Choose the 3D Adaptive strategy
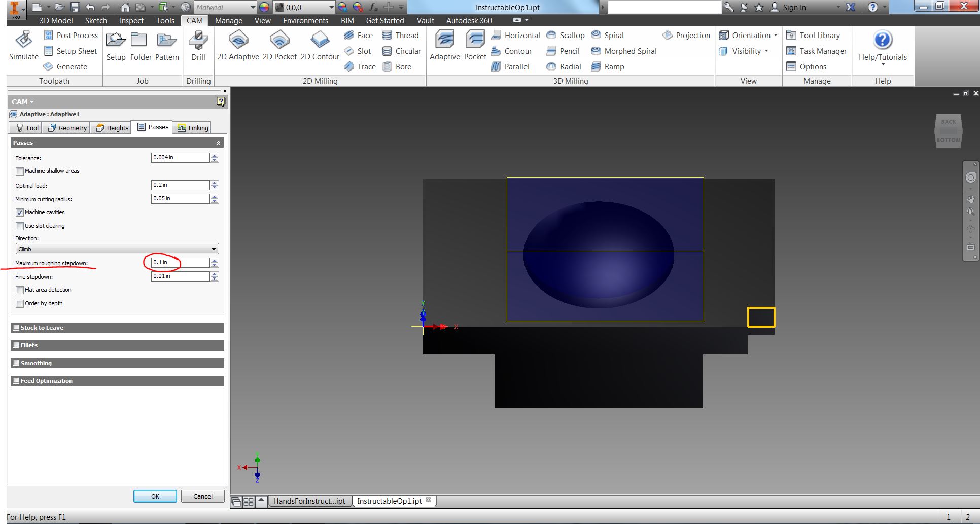The image size is (980, 524). tap(444, 46)
